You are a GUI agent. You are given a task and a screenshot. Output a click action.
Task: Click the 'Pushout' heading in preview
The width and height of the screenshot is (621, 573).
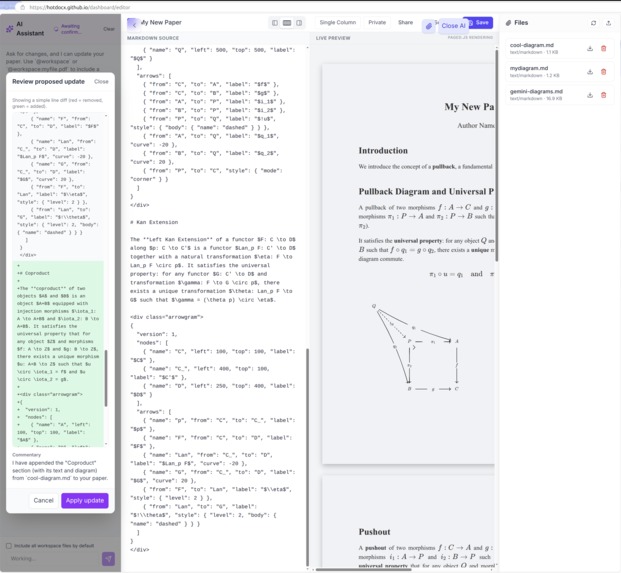(374, 532)
